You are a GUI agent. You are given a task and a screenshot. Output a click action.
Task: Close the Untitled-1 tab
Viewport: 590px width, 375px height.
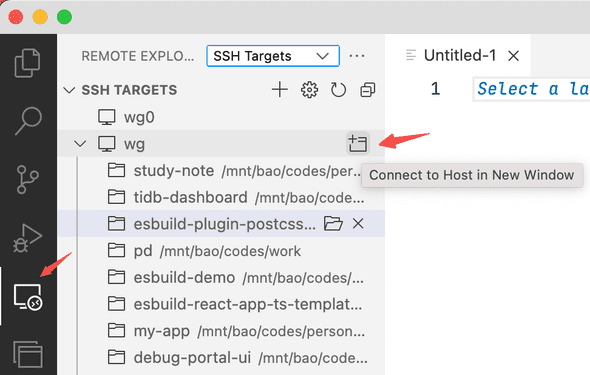click(x=513, y=56)
